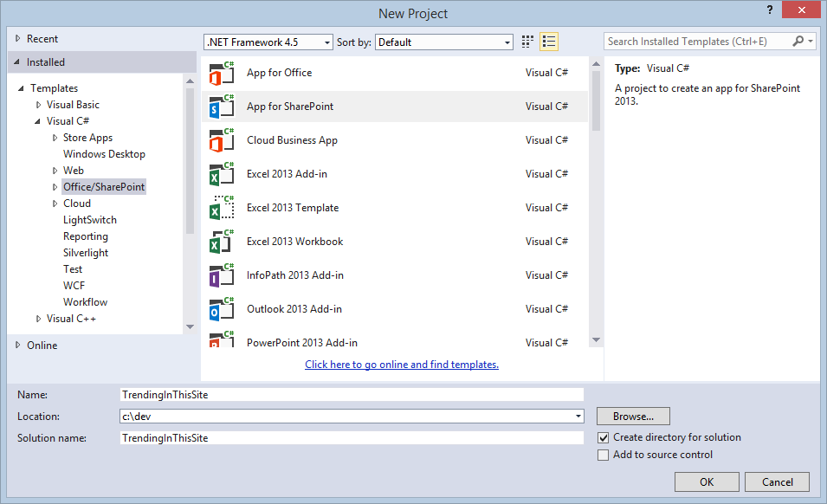Viewport: 827px width, 504px height.
Task: Click the template list scroll up arrow
Action: (596, 64)
